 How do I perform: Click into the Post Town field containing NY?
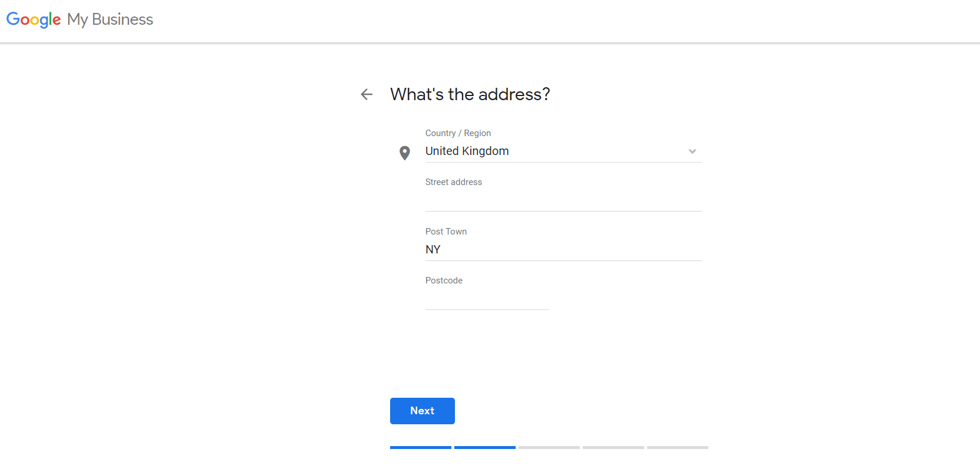click(x=563, y=250)
